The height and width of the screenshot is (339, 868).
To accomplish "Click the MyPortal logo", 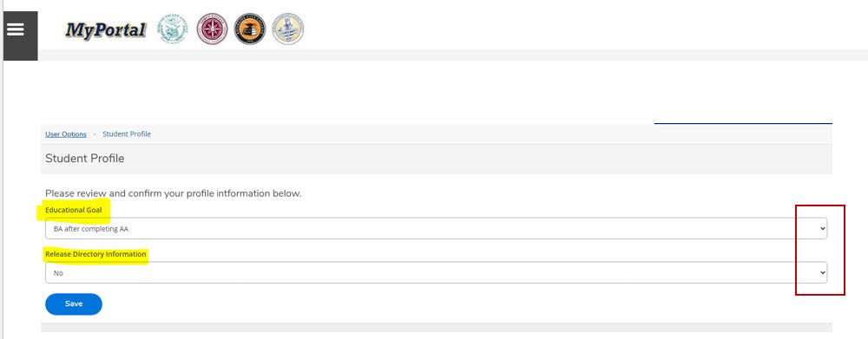I will coord(105,29).
